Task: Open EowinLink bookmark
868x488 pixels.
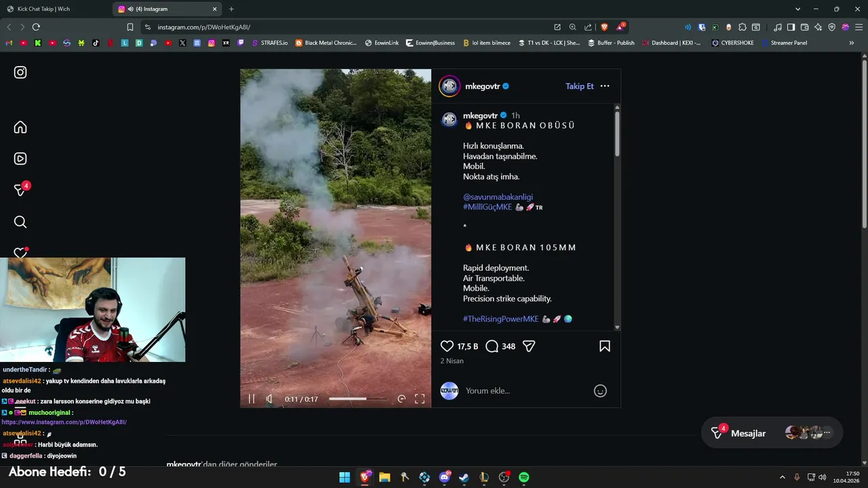Action: pos(382,43)
